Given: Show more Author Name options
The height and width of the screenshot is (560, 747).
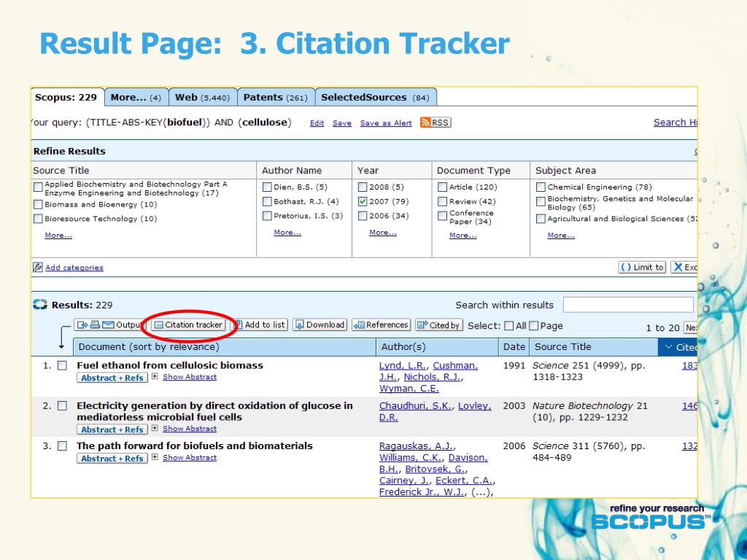Looking at the screenshot, I should (x=287, y=233).
